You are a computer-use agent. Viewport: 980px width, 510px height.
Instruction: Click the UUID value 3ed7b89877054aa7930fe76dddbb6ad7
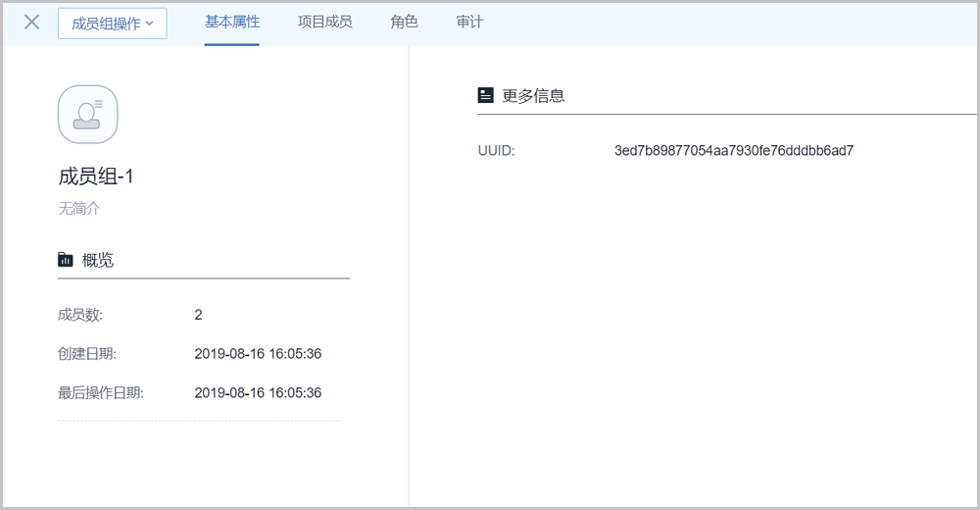(x=733, y=150)
